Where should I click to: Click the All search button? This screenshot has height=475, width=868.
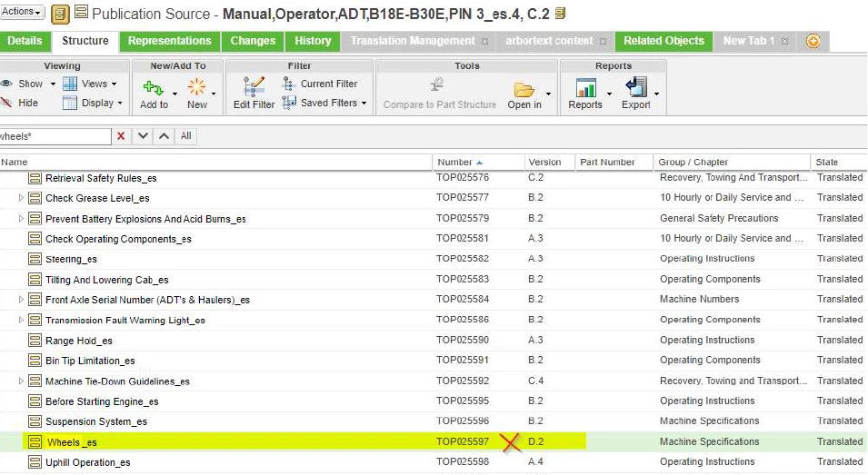[186, 136]
